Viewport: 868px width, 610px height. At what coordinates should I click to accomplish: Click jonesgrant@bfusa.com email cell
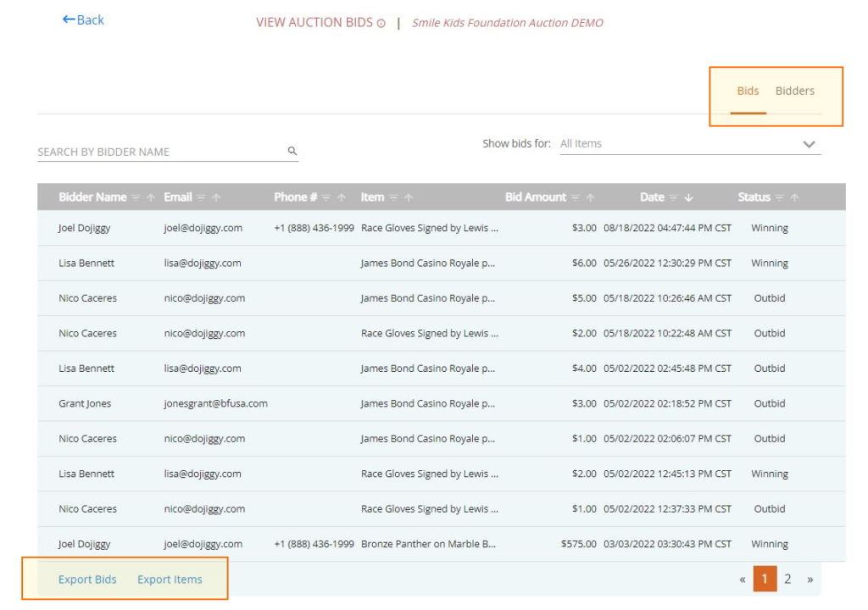coord(215,403)
